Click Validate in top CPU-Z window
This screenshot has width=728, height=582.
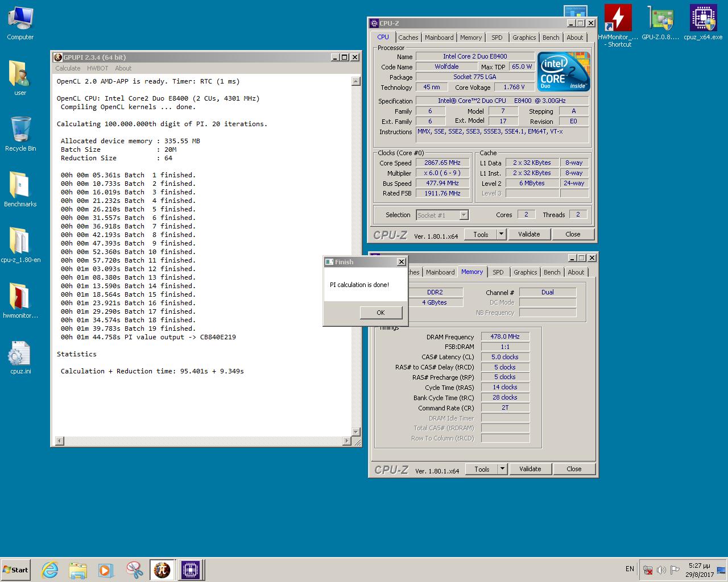529,234
